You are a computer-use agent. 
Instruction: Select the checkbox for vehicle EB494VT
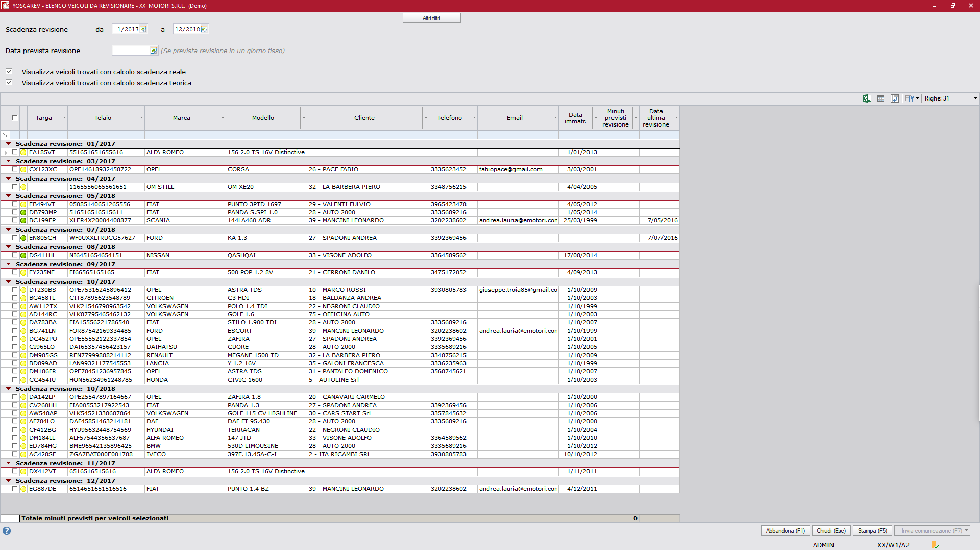[15, 204]
